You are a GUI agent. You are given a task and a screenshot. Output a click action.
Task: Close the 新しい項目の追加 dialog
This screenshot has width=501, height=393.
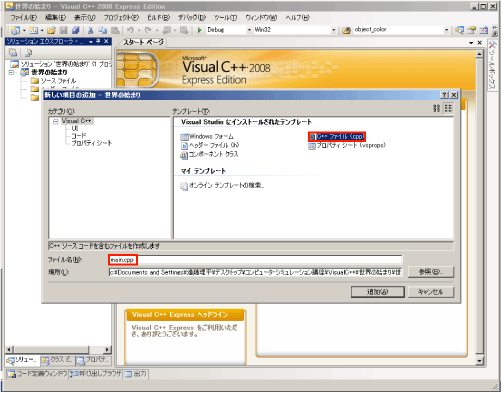(454, 95)
